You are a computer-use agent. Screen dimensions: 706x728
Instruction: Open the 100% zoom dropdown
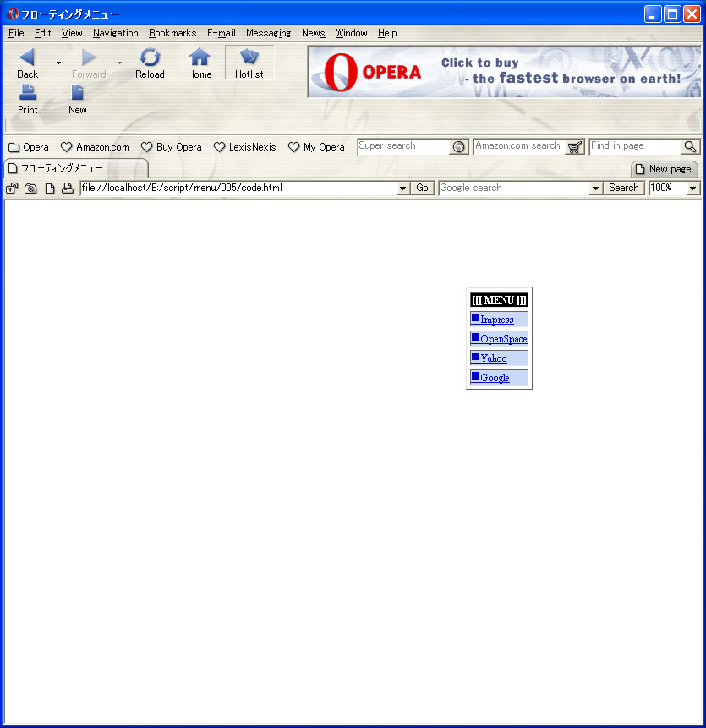(x=692, y=189)
